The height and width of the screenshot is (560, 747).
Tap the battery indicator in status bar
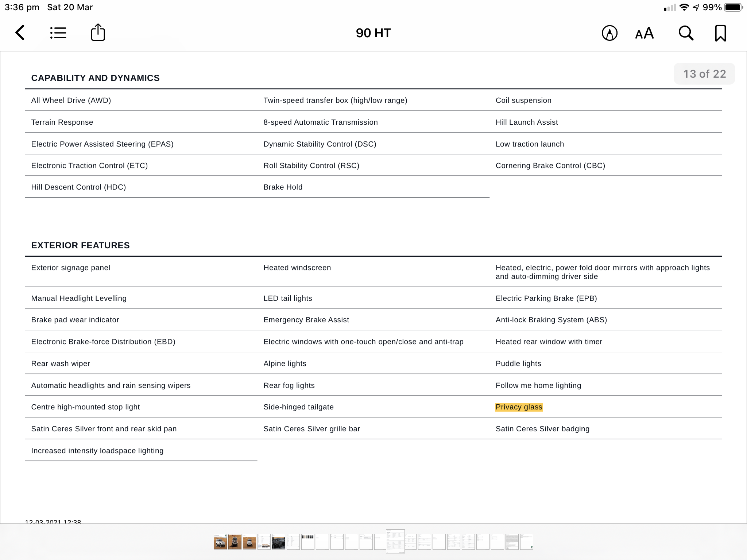(733, 7)
